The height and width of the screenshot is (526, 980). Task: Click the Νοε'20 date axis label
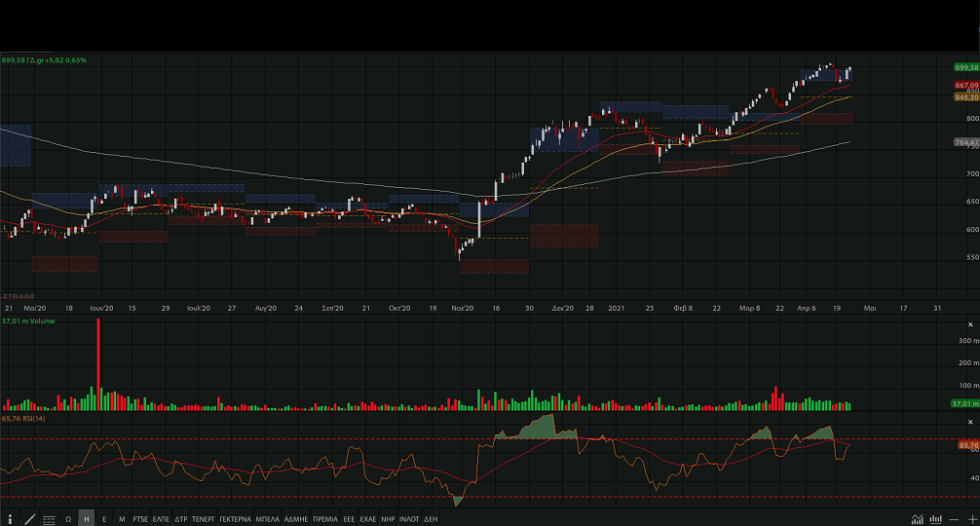point(463,308)
